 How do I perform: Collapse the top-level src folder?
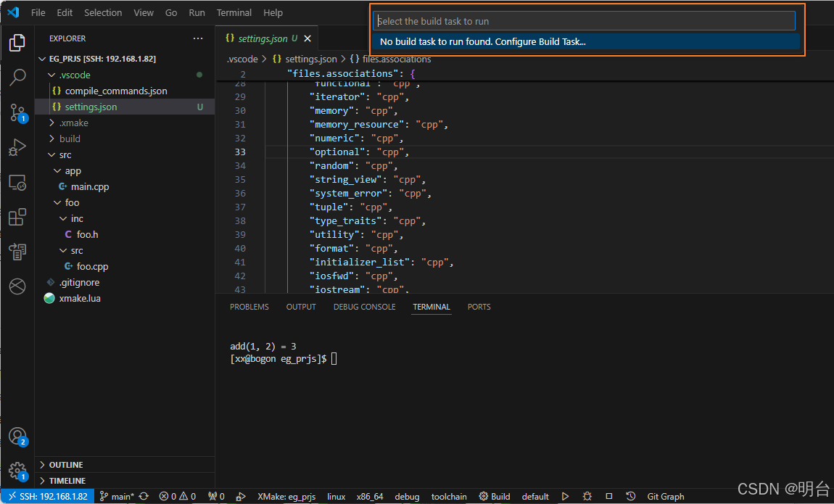point(125,154)
